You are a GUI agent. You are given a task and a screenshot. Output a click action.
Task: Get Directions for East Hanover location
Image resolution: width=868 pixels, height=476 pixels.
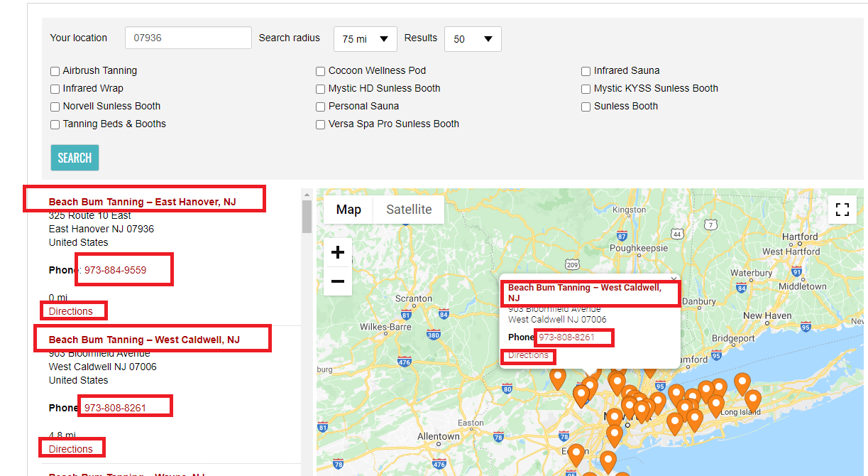tap(70, 311)
